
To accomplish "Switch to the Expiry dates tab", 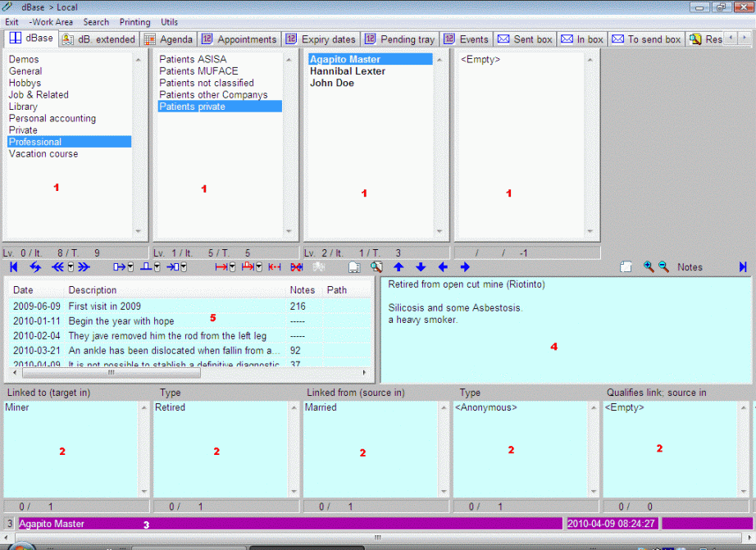I will [321, 39].
